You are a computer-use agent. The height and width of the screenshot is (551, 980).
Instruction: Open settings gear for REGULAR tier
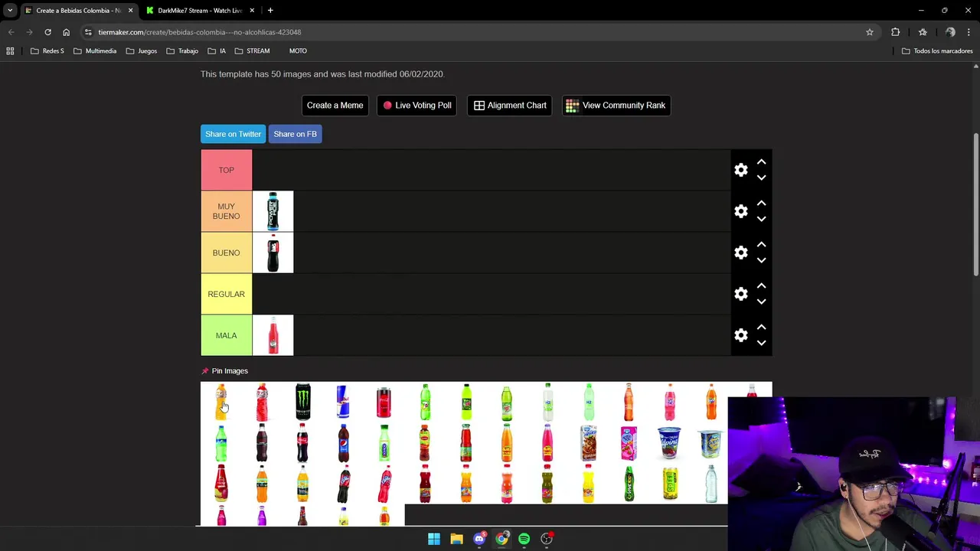tap(740, 294)
